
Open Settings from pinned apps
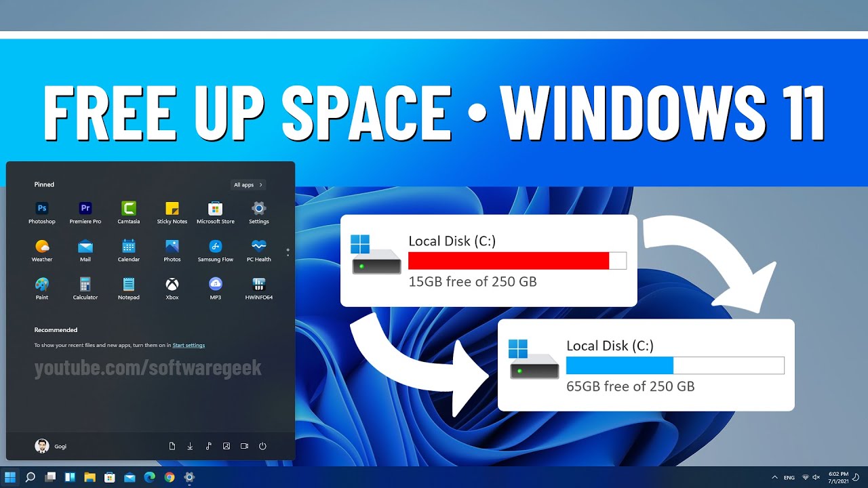pyautogui.click(x=259, y=212)
